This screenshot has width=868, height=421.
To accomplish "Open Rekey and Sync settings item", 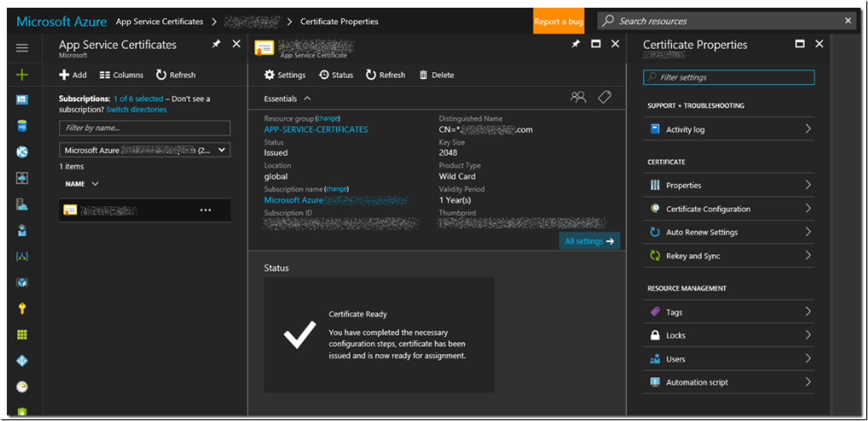I will tap(729, 256).
